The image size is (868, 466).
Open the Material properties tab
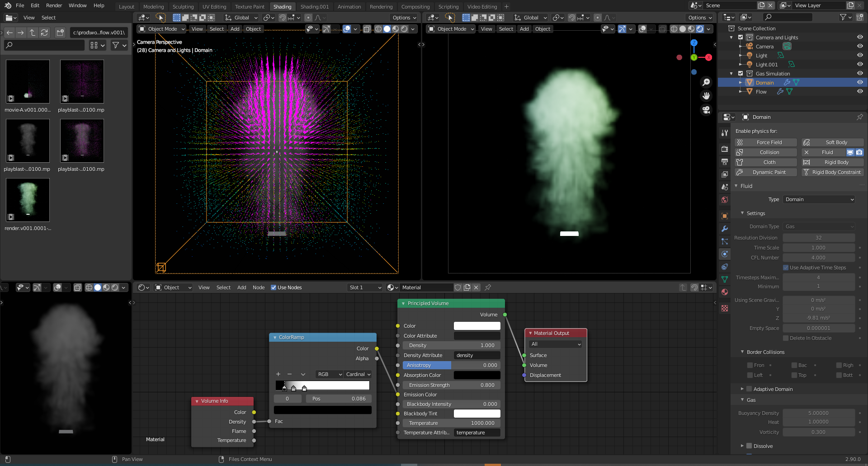click(725, 291)
